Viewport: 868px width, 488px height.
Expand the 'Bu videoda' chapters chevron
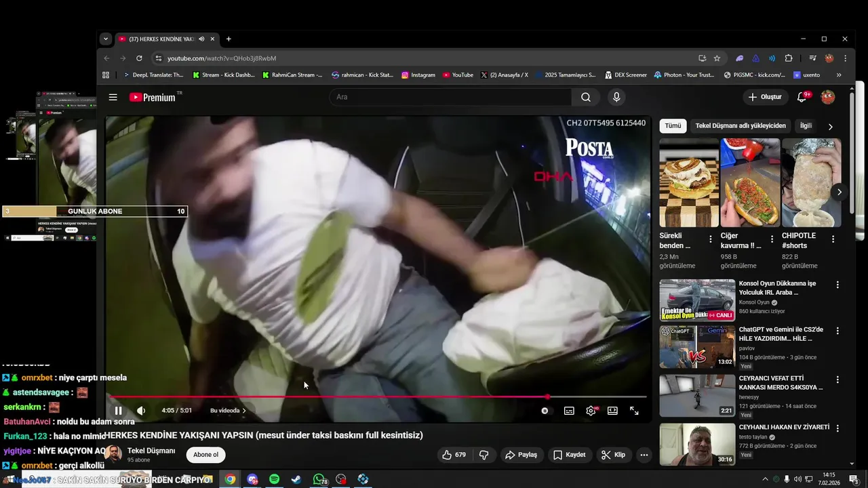(244, 411)
